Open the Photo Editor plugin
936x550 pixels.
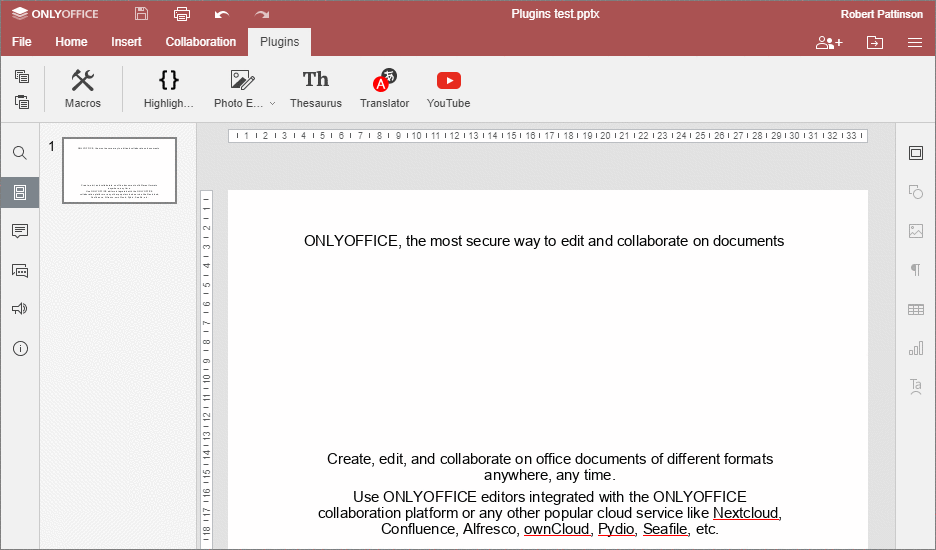coord(239,89)
